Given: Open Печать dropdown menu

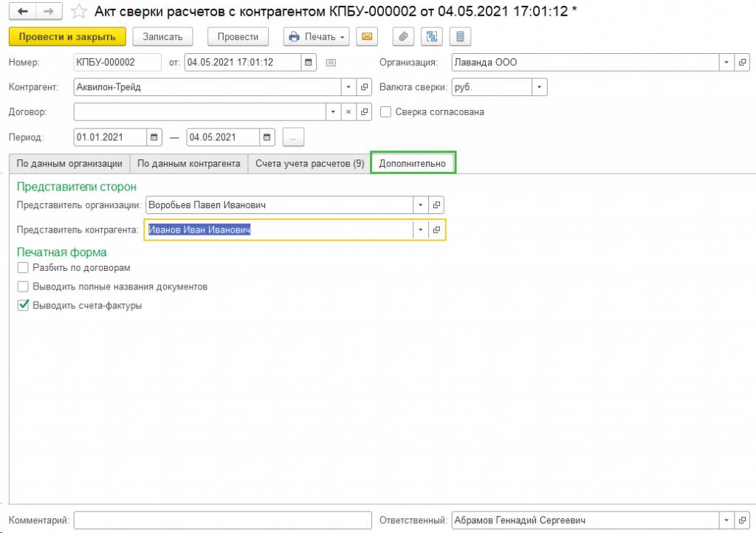Looking at the screenshot, I should coord(316,37).
